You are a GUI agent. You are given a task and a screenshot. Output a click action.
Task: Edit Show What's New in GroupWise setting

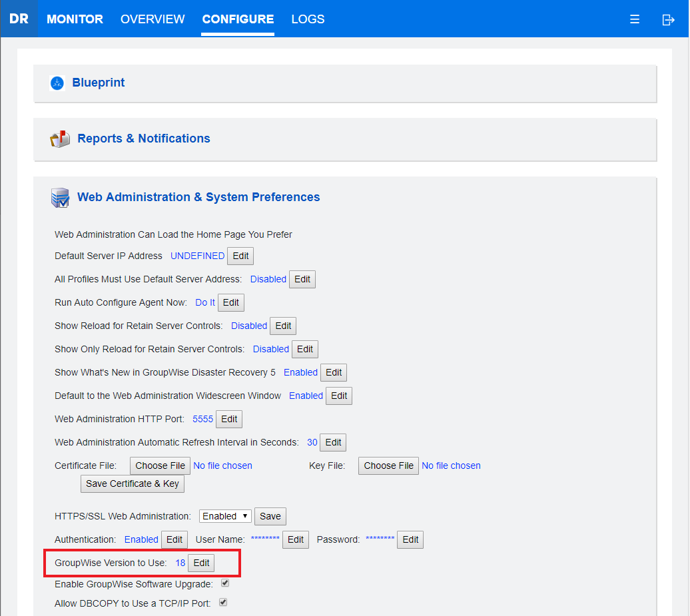(334, 373)
